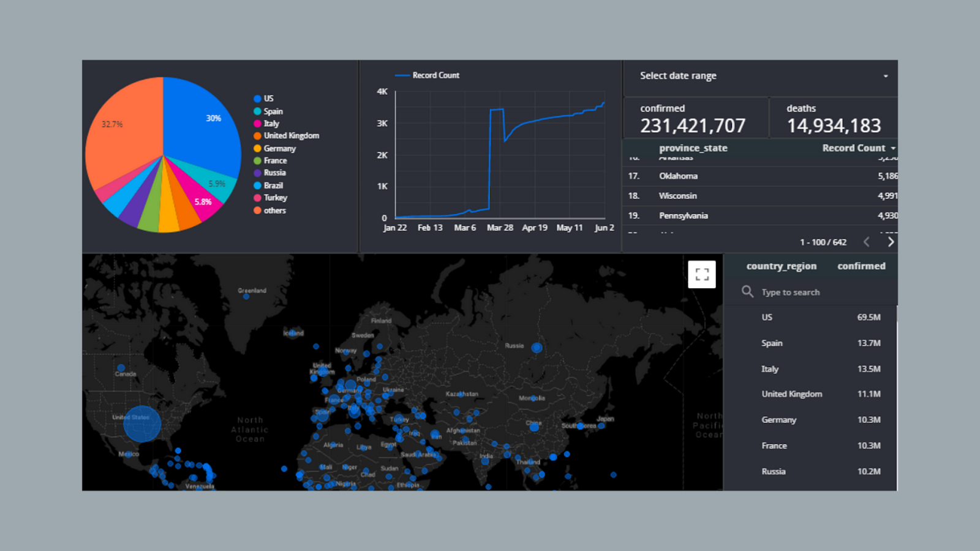Click the search magnifier icon
The width and height of the screenshot is (980, 551).
747,291
